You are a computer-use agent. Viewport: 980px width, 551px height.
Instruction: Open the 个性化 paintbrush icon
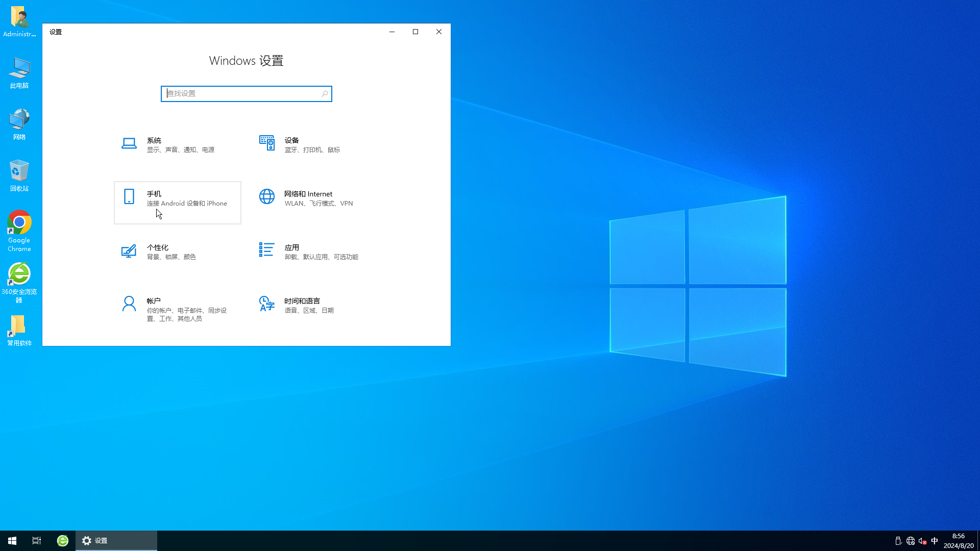129,251
